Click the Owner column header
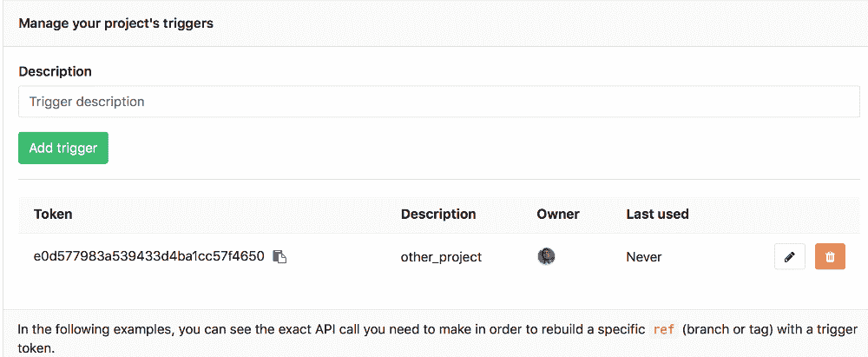Viewport: 868px width, 357px height. (557, 214)
